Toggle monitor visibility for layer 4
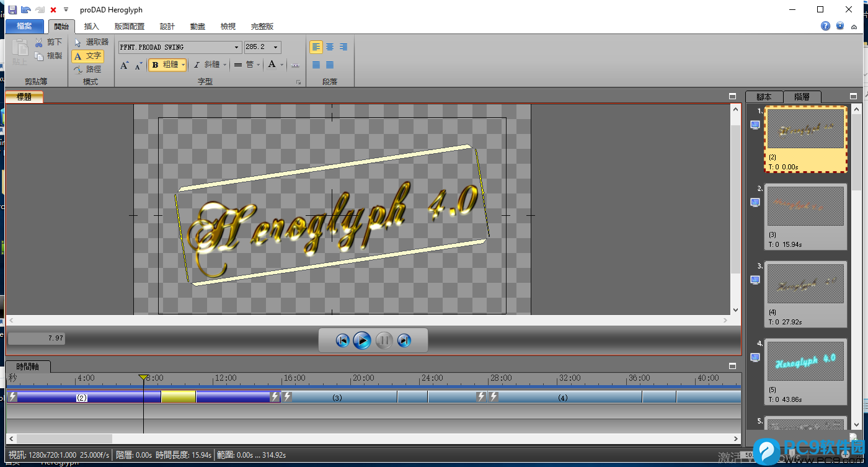 pos(755,357)
